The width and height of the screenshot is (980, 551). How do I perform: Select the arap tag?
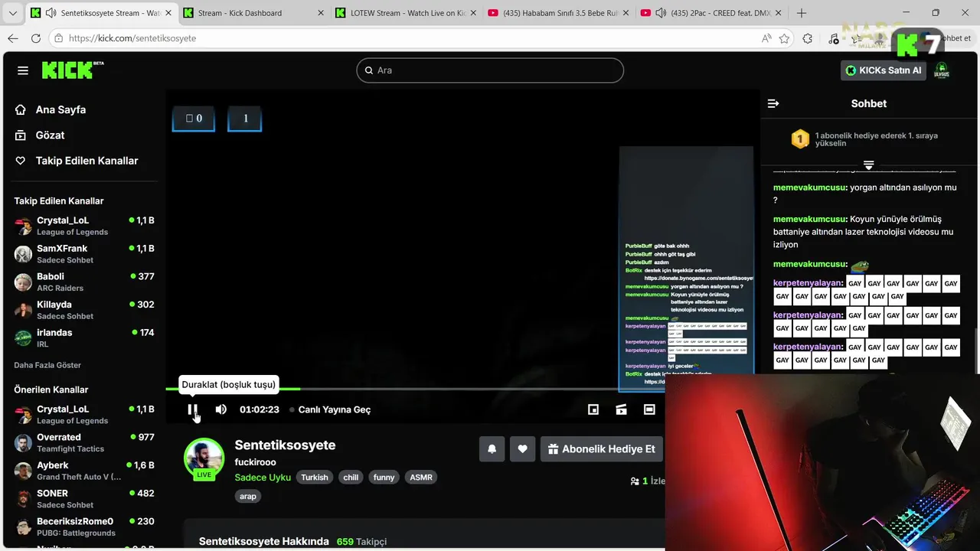click(248, 496)
